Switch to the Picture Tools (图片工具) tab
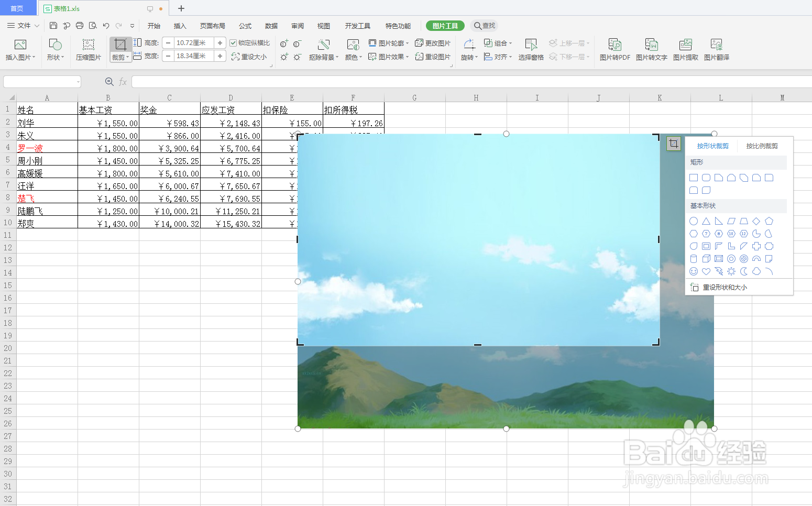The width and height of the screenshot is (812, 506). click(445, 26)
